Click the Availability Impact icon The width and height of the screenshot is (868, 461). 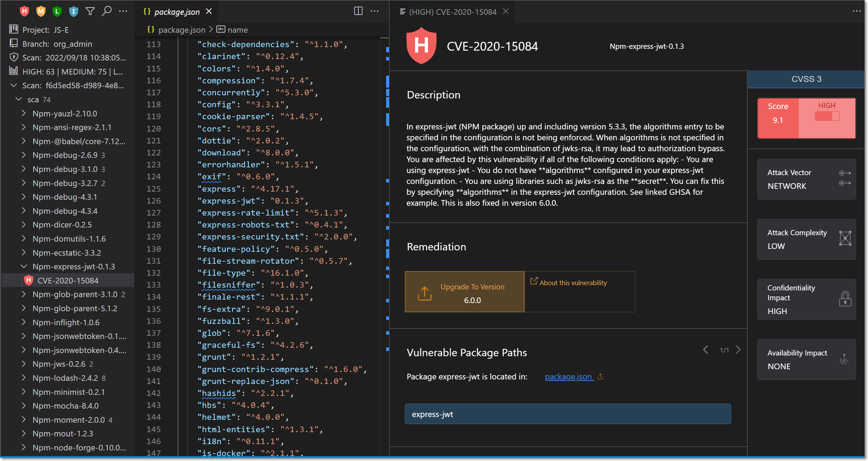[844, 359]
